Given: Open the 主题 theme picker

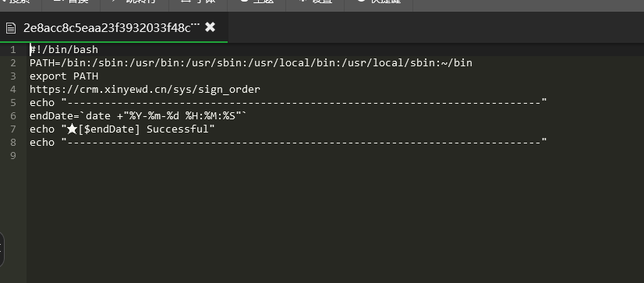Looking at the screenshot, I should [x=257, y=2].
